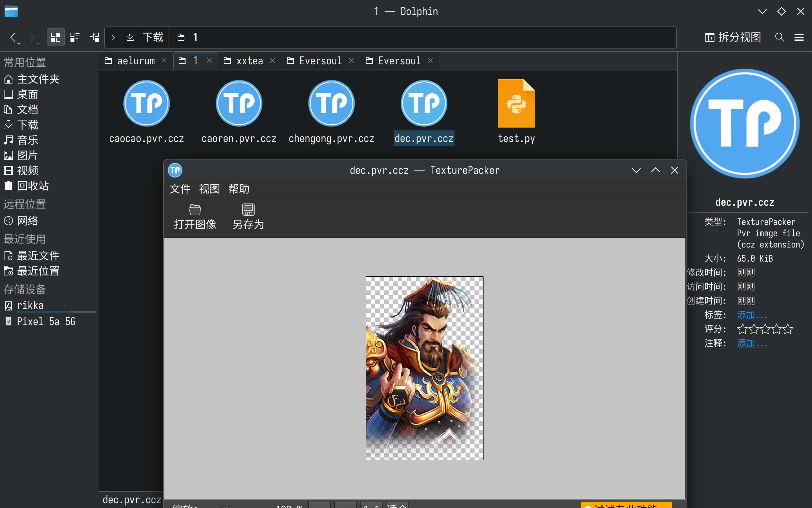
Task: Set rating to third star
Action: tap(765, 329)
